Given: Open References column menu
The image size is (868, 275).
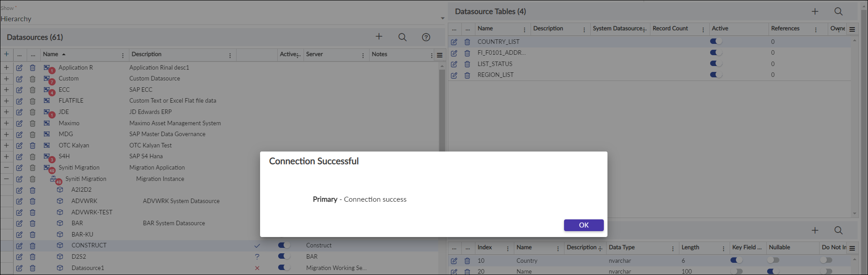Looking at the screenshot, I should click(816, 29).
